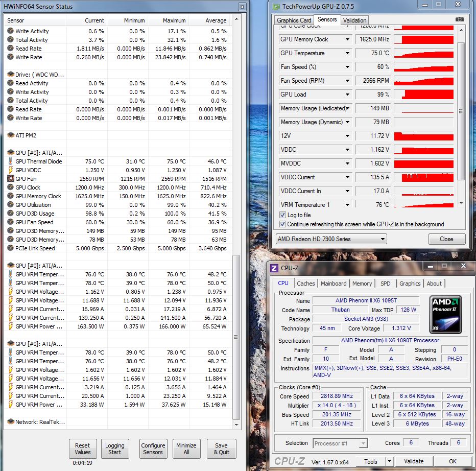Click the Minimize All button

pyautogui.click(x=186, y=449)
